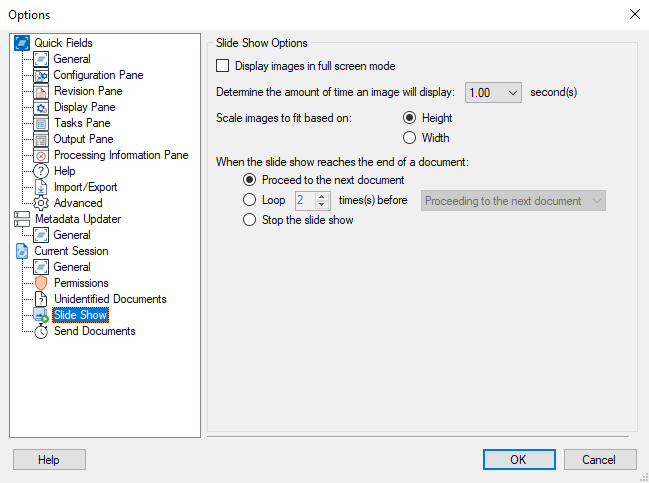The image size is (649, 483).
Task: Enable Display images in full screen mode
Action: (222, 66)
